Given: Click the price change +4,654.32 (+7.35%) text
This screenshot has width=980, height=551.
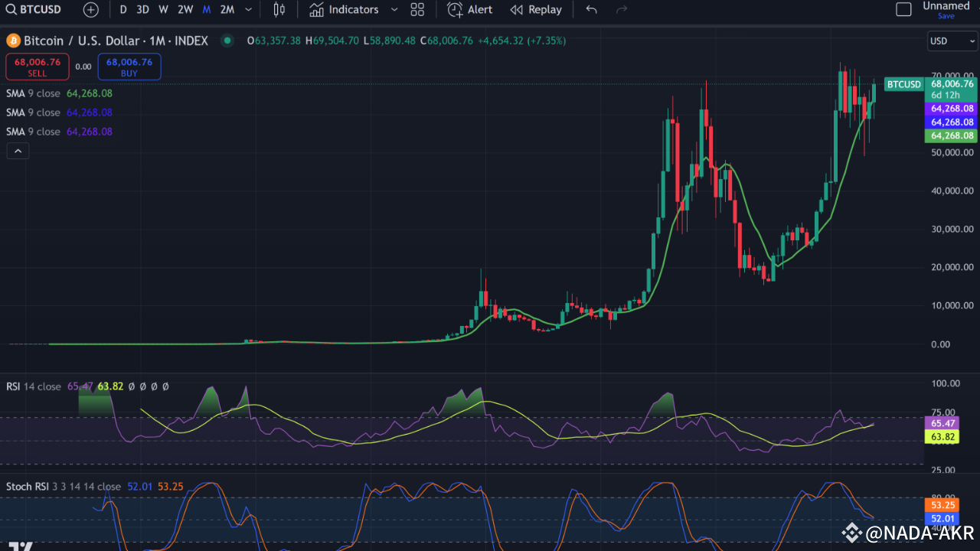Looking at the screenshot, I should (x=522, y=41).
